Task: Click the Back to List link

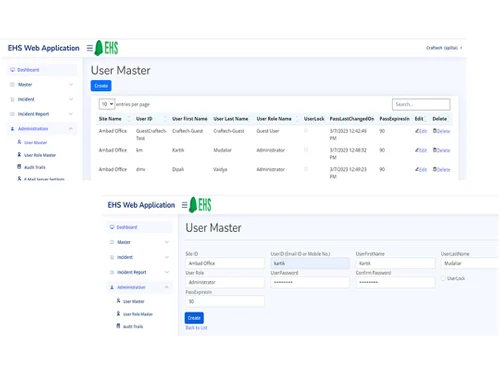Action: [x=196, y=328]
